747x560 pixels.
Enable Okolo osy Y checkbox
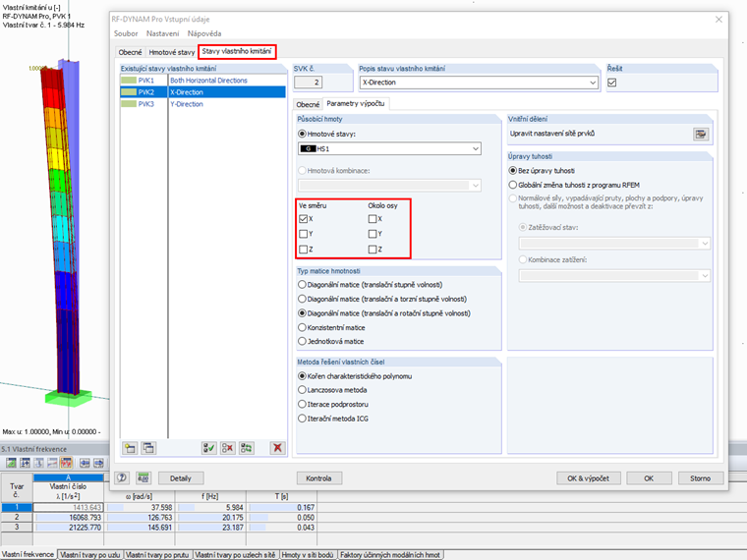click(373, 234)
